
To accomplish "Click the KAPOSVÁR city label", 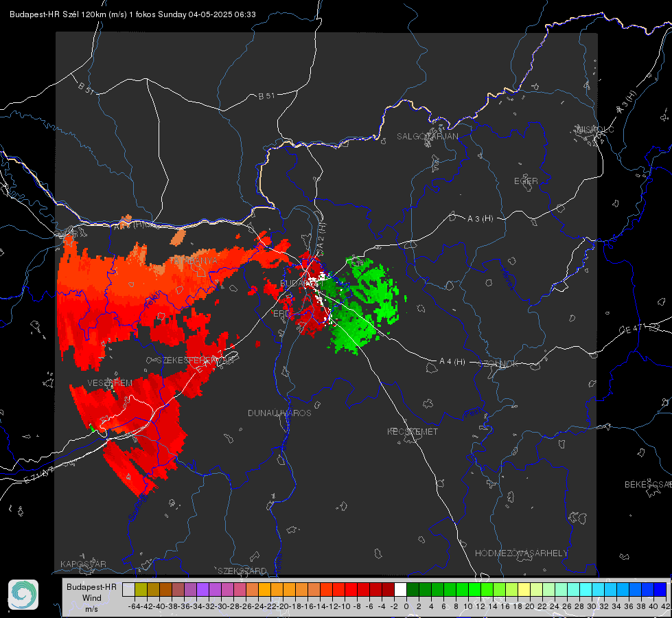I will [83, 564].
